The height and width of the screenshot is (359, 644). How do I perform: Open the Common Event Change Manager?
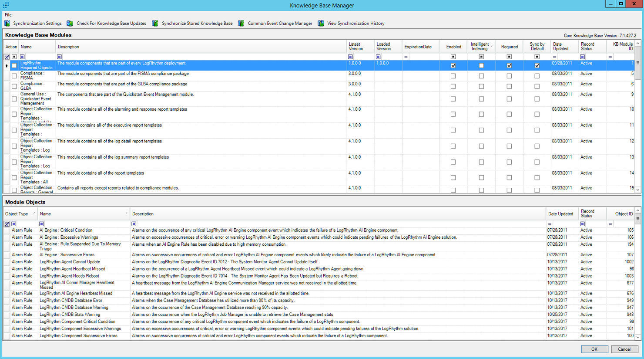coord(241,23)
